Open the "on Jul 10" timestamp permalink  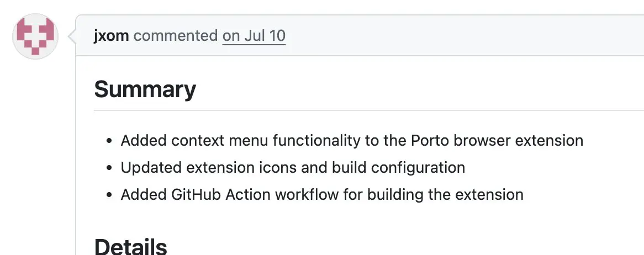coord(254,36)
